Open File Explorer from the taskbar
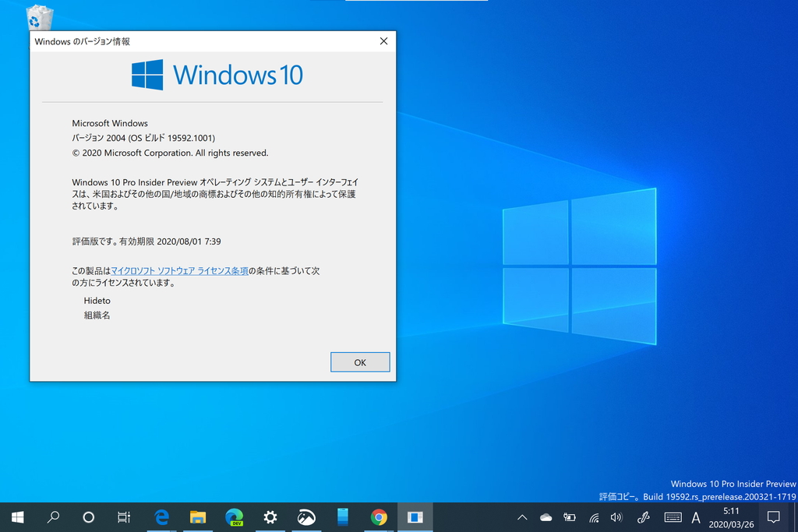 pos(197,516)
